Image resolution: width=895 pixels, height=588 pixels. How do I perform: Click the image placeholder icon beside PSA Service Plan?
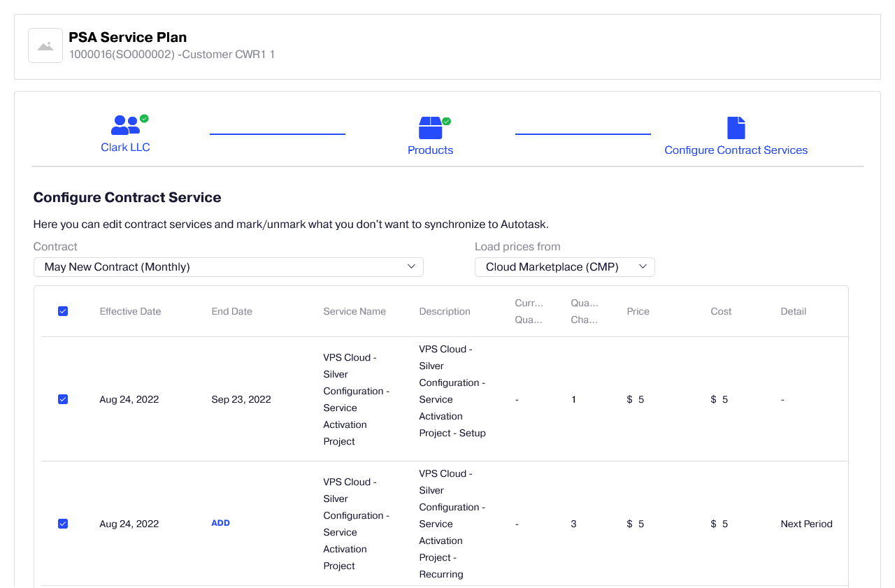click(45, 45)
